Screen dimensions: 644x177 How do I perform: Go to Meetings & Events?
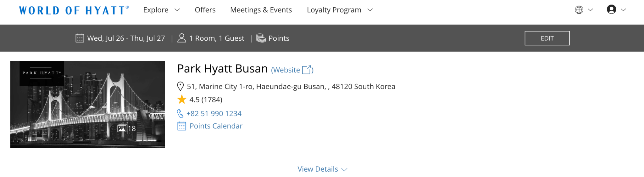coord(261,10)
